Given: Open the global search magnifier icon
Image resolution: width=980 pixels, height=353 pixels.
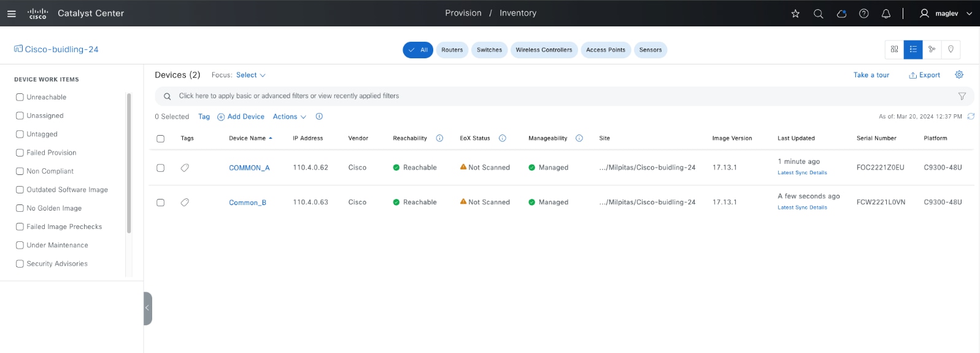Looking at the screenshot, I should click(x=818, y=14).
